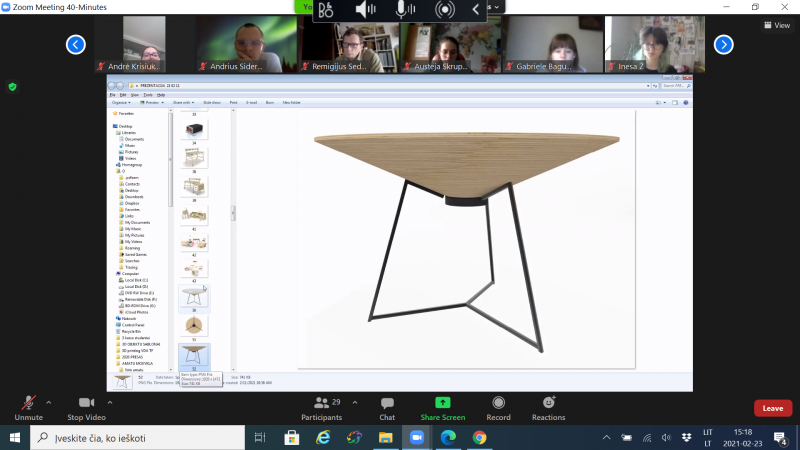Open Google Chrome from the taskbar

[x=479, y=437]
